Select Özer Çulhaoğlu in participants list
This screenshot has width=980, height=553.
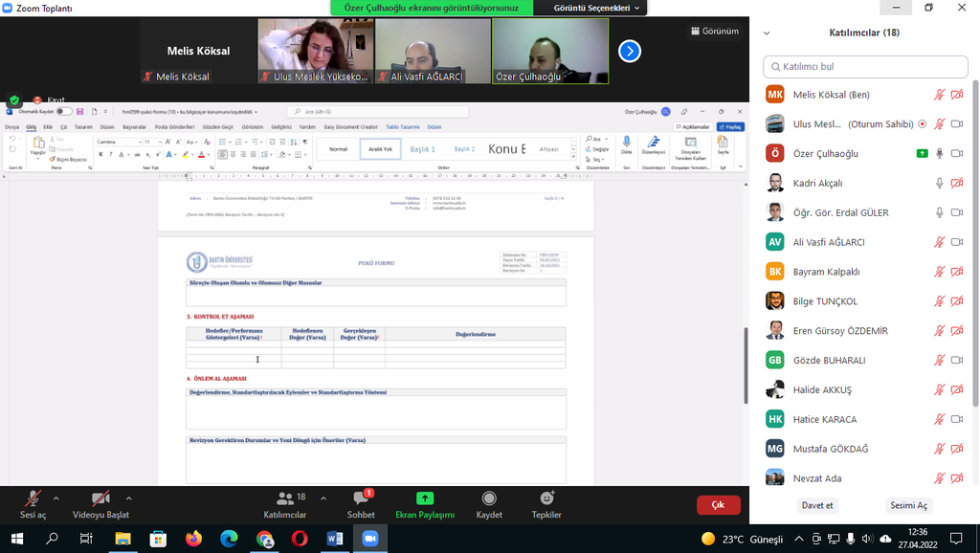tap(825, 153)
